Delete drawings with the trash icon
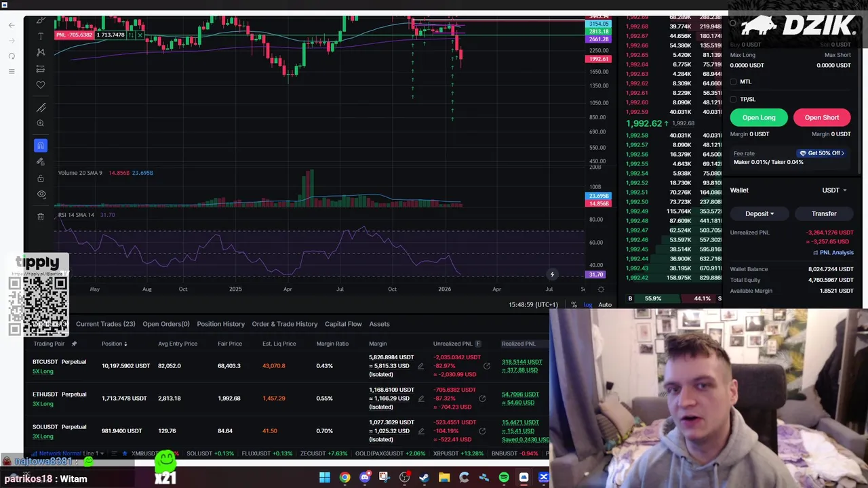This screenshot has width=868, height=488. (x=41, y=217)
